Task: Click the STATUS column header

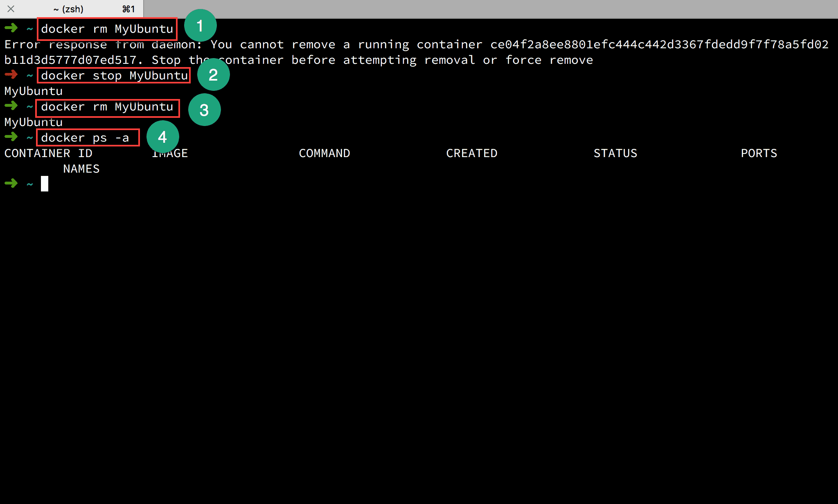Action: (x=615, y=153)
